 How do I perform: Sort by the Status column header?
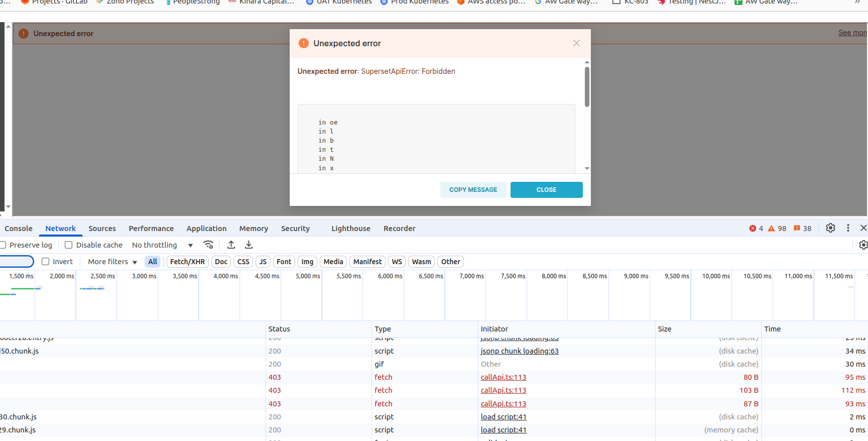318,329
